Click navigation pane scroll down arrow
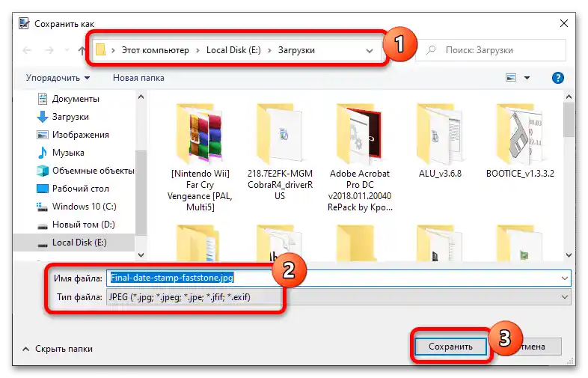Image resolution: width=588 pixels, height=378 pixels. pyautogui.click(x=141, y=255)
